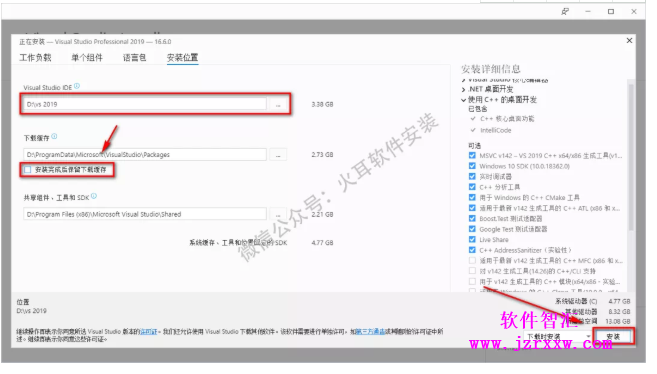Click the IntelliCode included item
The width and height of the screenshot is (657, 374).
[x=496, y=130]
